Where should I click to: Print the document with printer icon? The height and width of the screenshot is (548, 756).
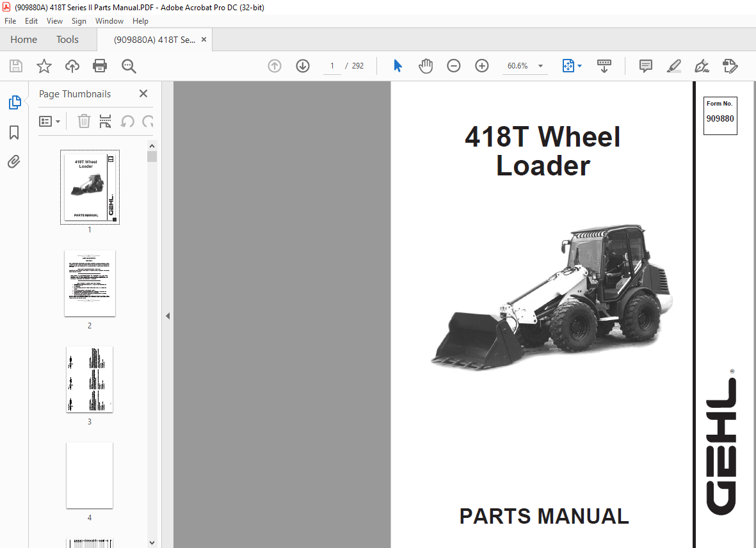pos(100,66)
